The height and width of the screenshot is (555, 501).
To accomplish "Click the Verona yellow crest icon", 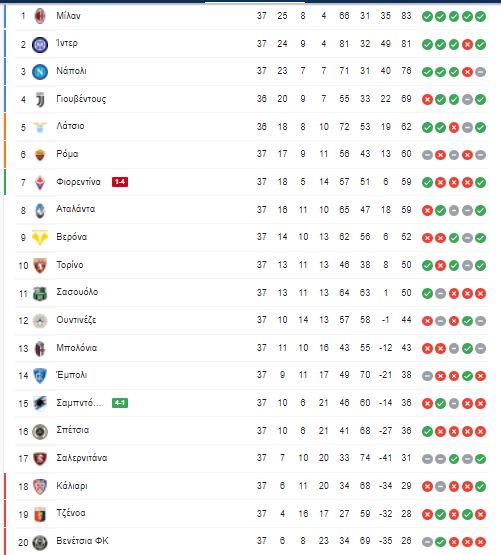I will tap(40, 238).
